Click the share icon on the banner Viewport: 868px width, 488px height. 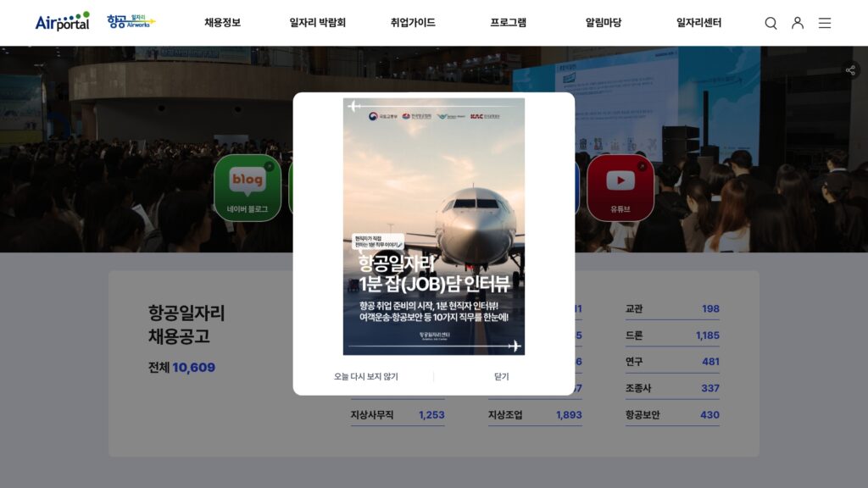[x=850, y=70]
